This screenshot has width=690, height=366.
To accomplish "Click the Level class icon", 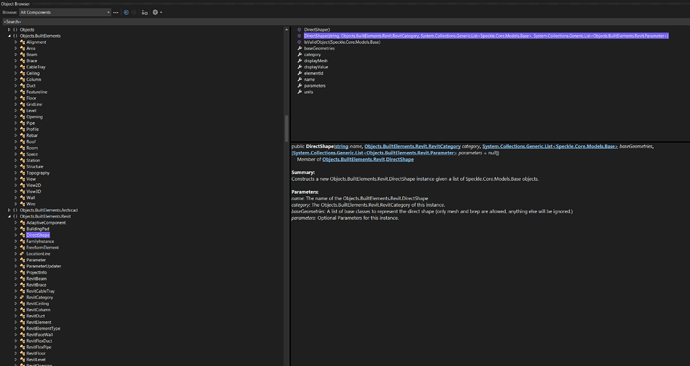I will [22, 110].
